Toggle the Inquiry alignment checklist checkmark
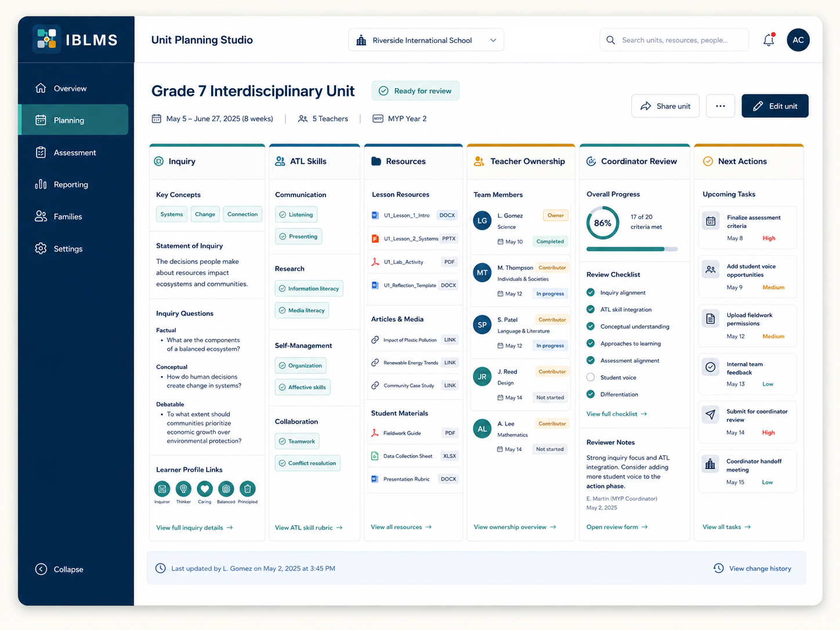The height and width of the screenshot is (630, 840). coord(591,292)
